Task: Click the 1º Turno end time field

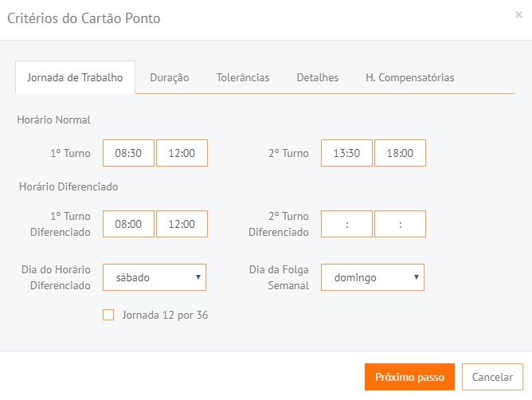Action: 182,153
